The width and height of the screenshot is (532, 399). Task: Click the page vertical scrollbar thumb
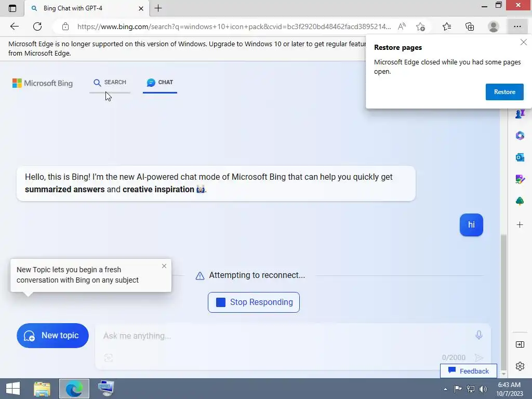click(x=503, y=301)
